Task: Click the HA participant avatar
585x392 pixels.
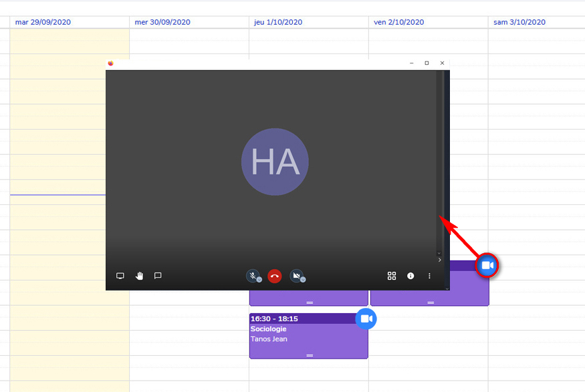Action: click(275, 162)
